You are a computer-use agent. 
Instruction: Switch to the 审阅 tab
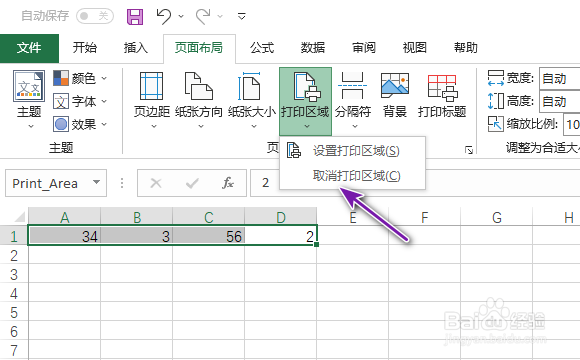pyautogui.click(x=364, y=48)
